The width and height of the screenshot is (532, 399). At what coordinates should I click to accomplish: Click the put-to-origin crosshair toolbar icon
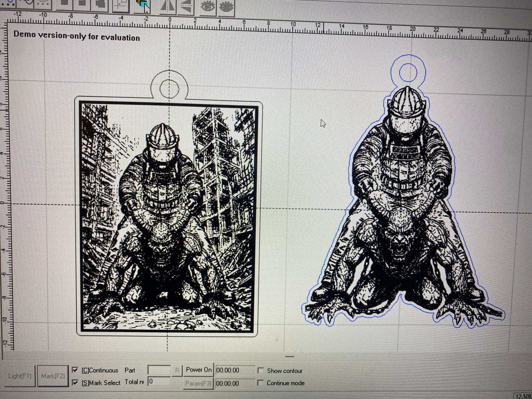[x=120, y=6]
